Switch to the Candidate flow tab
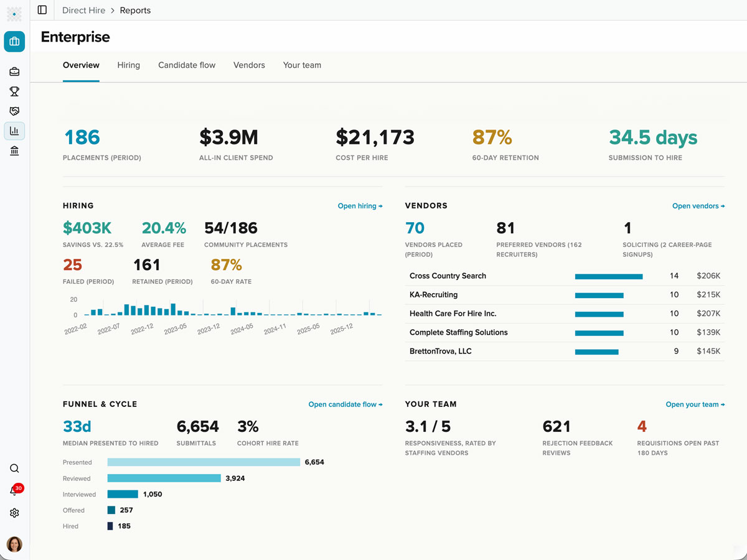The width and height of the screenshot is (747, 560). coord(187,65)
